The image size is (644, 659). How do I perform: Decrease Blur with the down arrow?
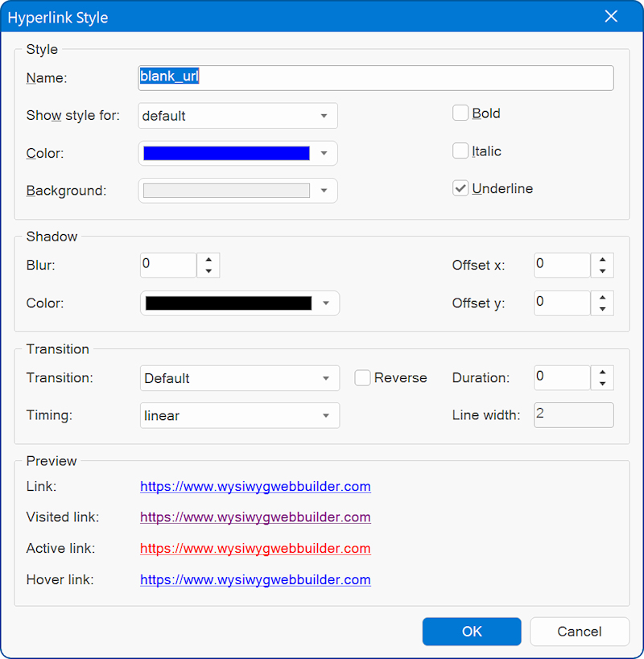pyautogui.click(x=208, y=271)
